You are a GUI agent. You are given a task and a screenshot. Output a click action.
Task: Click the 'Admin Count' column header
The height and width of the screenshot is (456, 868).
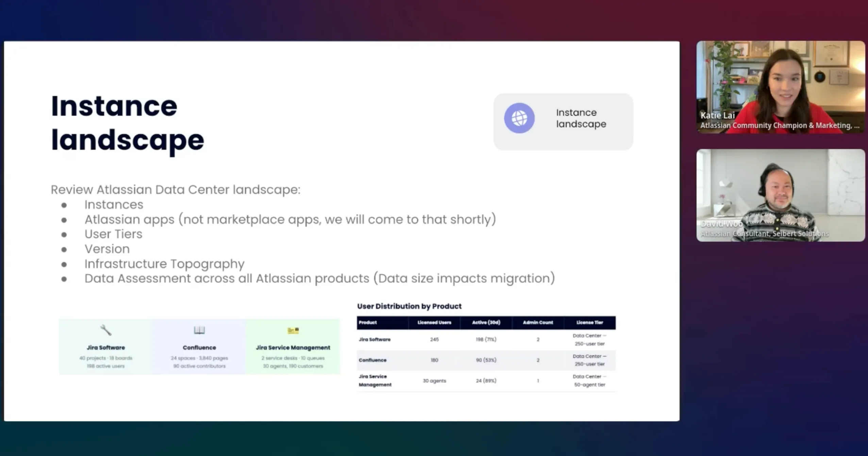coord(538,322)
